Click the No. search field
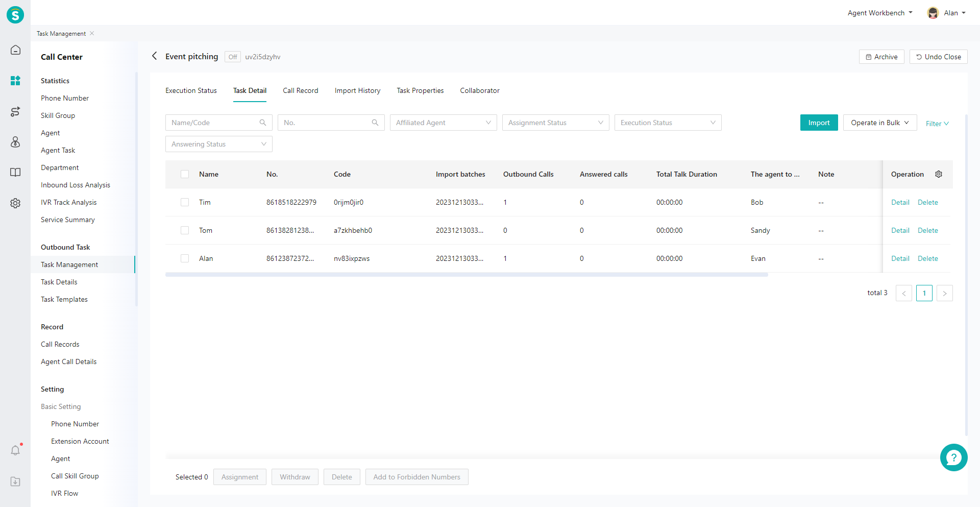This screenshot has width=980, height=507. 331,123
